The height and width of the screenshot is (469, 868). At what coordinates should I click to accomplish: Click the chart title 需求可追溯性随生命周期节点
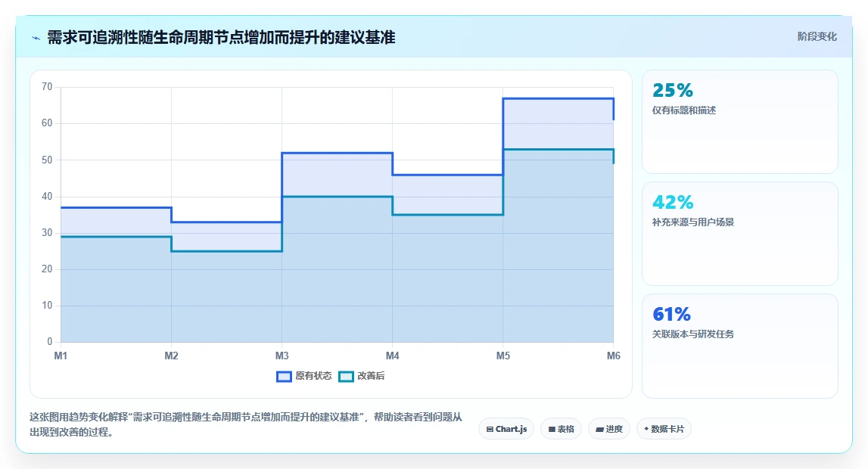pyautogui.click(x=221, y=38)
